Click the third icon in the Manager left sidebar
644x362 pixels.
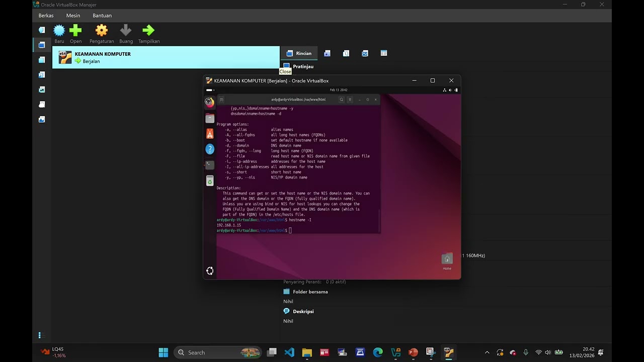pos(42,59)
